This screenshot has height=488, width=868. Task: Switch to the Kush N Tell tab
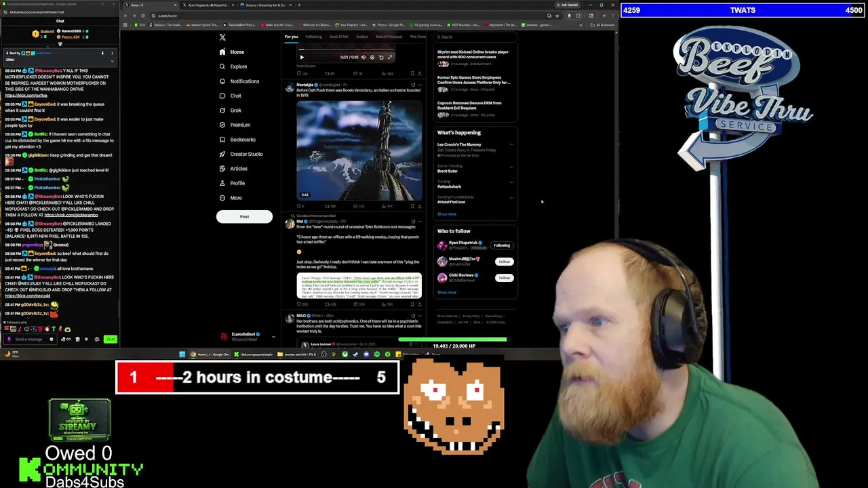pyautogui.click(x=339, y=37)
